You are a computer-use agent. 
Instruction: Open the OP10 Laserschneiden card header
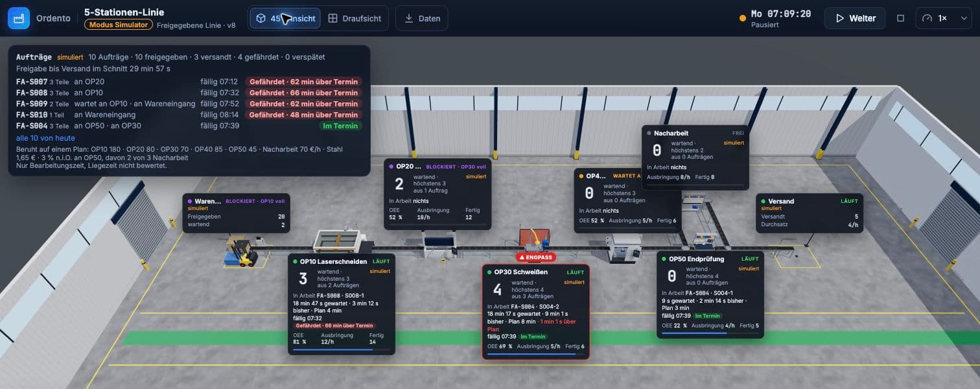coord(342,261)
